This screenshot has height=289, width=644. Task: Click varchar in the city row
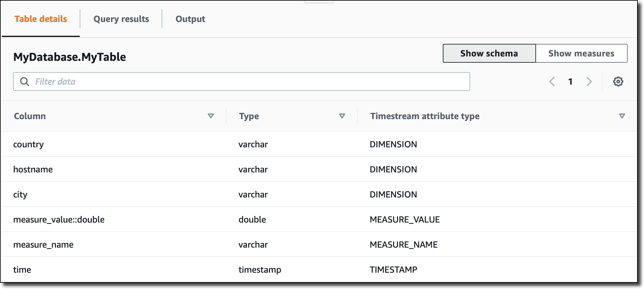[x=253, y=194]
